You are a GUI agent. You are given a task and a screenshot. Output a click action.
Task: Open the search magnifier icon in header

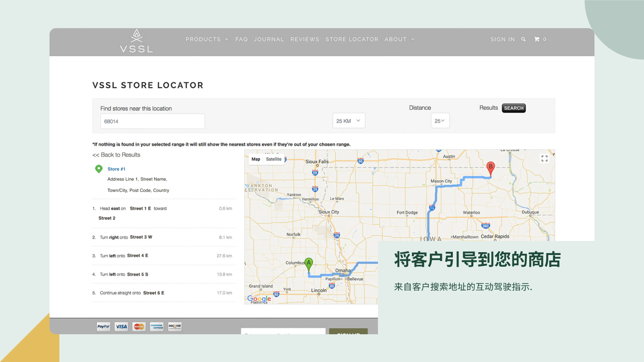click(523, 39)
